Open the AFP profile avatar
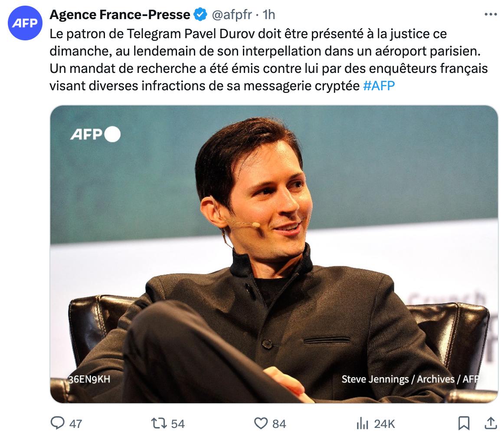 [x=25, y=23]
